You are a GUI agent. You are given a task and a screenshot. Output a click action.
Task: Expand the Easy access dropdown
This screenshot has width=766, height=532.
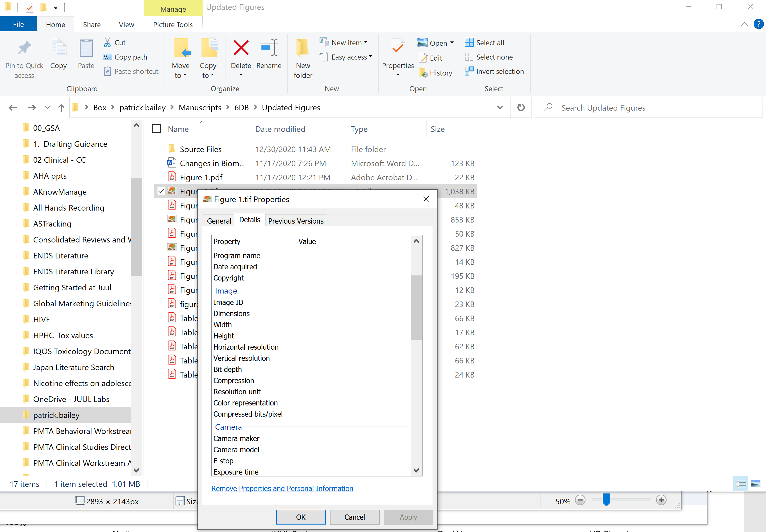pyautogui.click(x=370, y=57)
